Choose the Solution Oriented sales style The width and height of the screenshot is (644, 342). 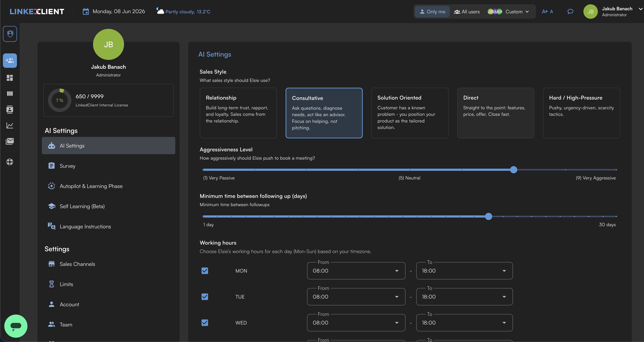410,113
